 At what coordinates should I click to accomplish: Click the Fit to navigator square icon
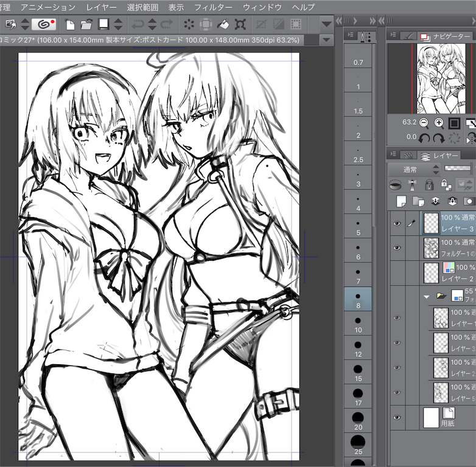coord(455,123)
